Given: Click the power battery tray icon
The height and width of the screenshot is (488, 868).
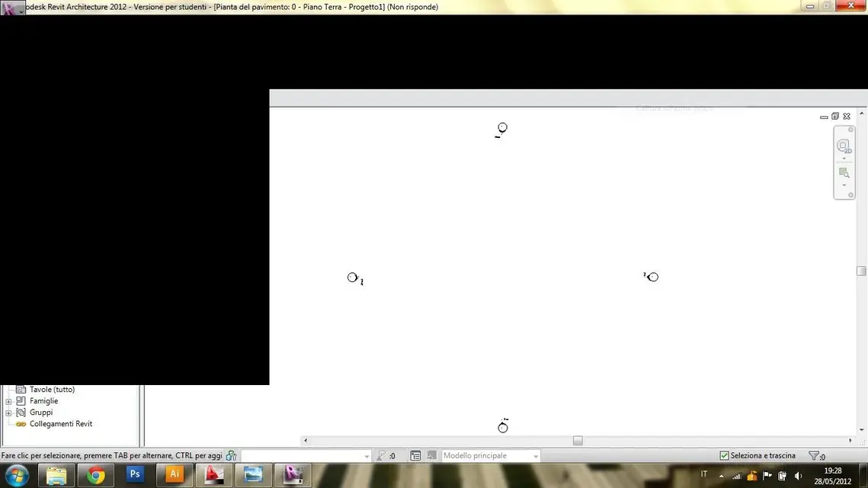Looking at the screenshot, I should 782,475.
